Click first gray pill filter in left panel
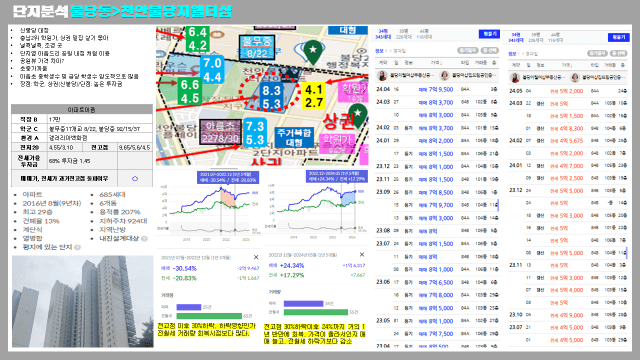Viewport: 640px width, 360px height. [x=467, y=51]
